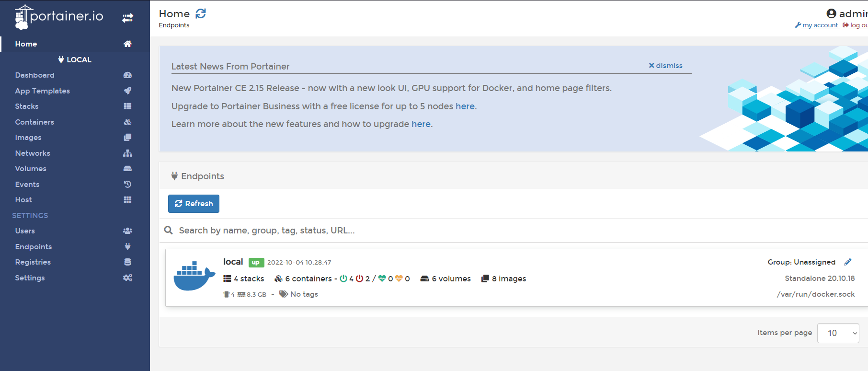Click '/var/run/docker.sock' path text
The width and height of the screenshot is (868, 371).
point(816,294)
